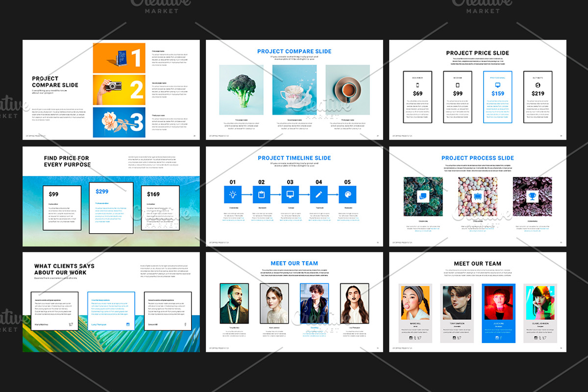Click the black 'MEET OUR TEAM' heading
Viewport: 588px width, 392px height.
[x=478, y=263]
